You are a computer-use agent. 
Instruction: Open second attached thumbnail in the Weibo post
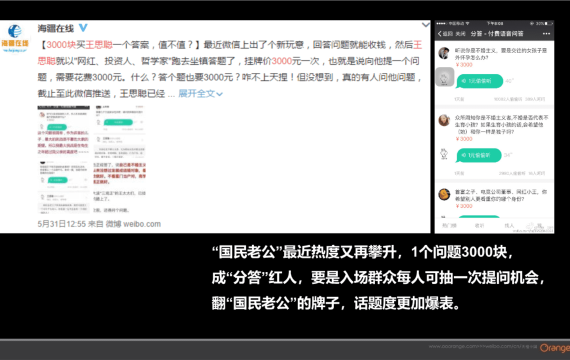[120, 159]
